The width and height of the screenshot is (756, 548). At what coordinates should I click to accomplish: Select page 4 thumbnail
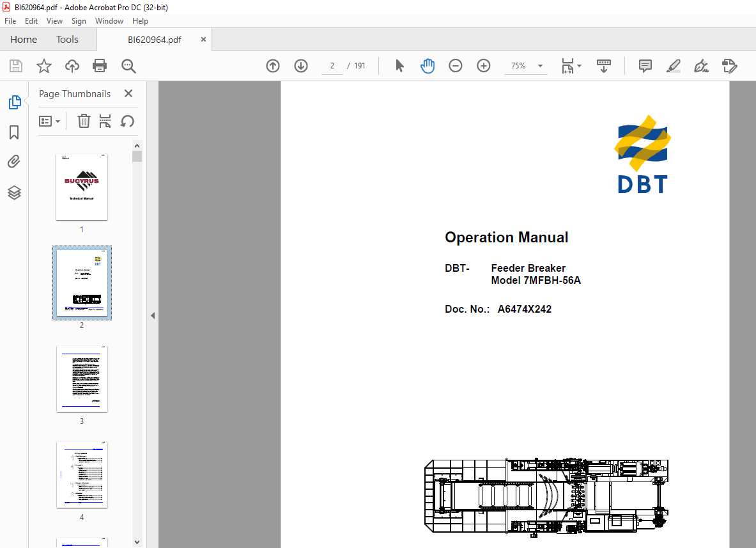coord(82,474)
